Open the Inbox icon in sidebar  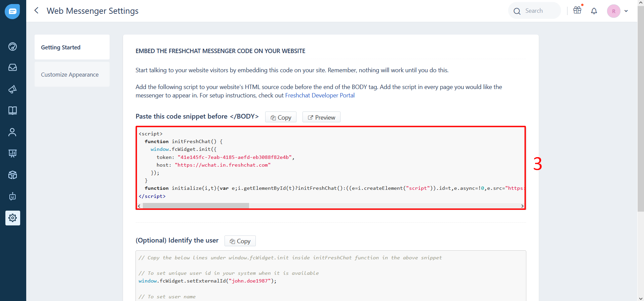[12, 68]
